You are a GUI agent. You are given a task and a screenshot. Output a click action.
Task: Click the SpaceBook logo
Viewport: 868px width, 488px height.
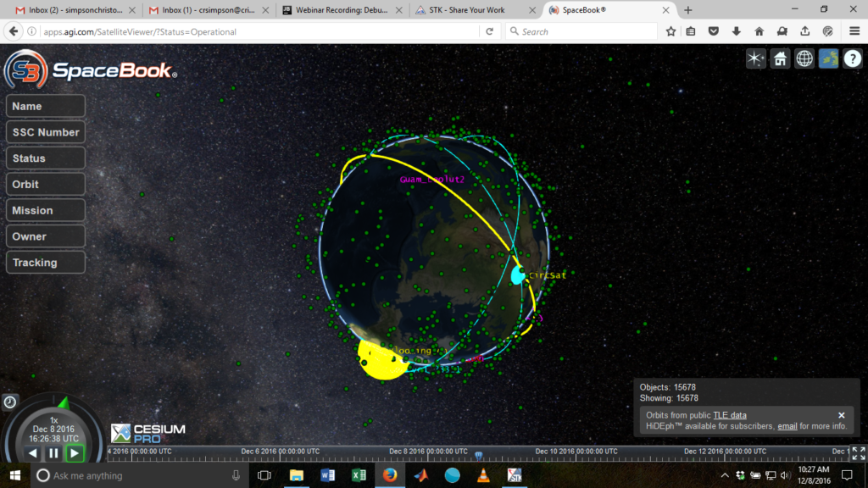click(90, 71)
